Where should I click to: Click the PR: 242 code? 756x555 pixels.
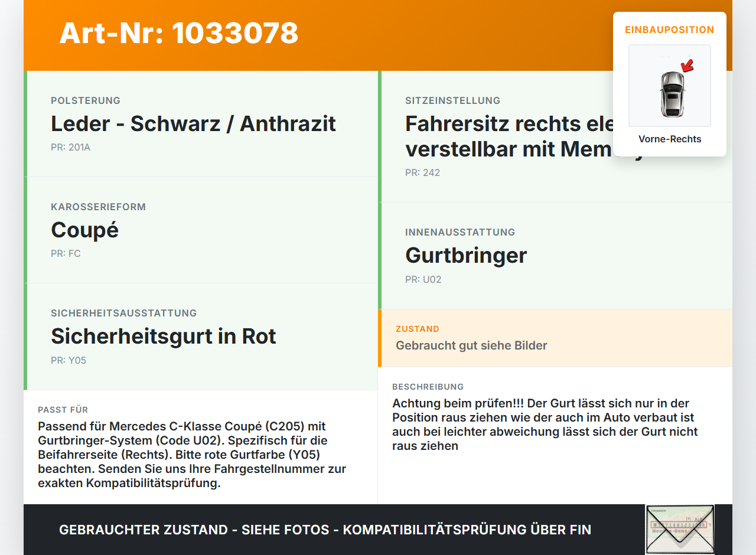click(422, 173)
